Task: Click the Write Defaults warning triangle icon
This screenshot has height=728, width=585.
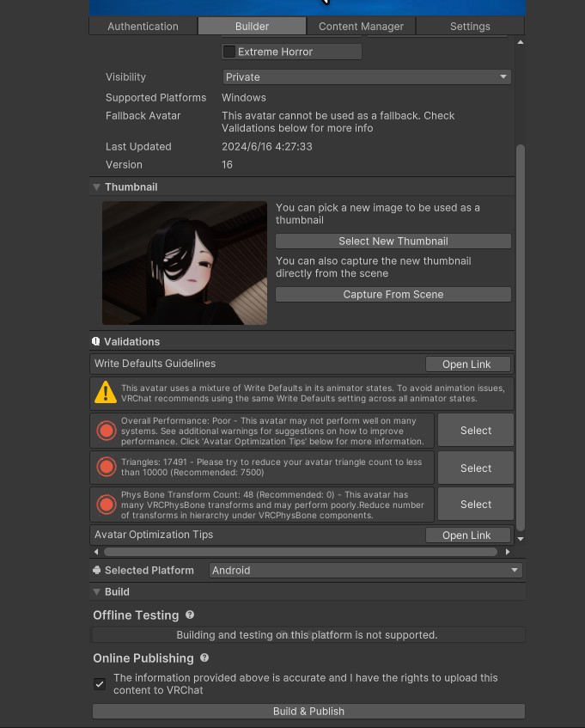Action: coord(106,393)
